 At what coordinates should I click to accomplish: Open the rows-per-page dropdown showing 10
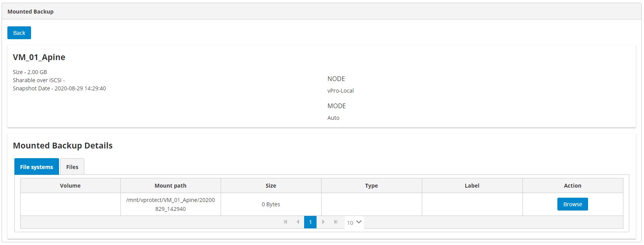coord(354,223)
